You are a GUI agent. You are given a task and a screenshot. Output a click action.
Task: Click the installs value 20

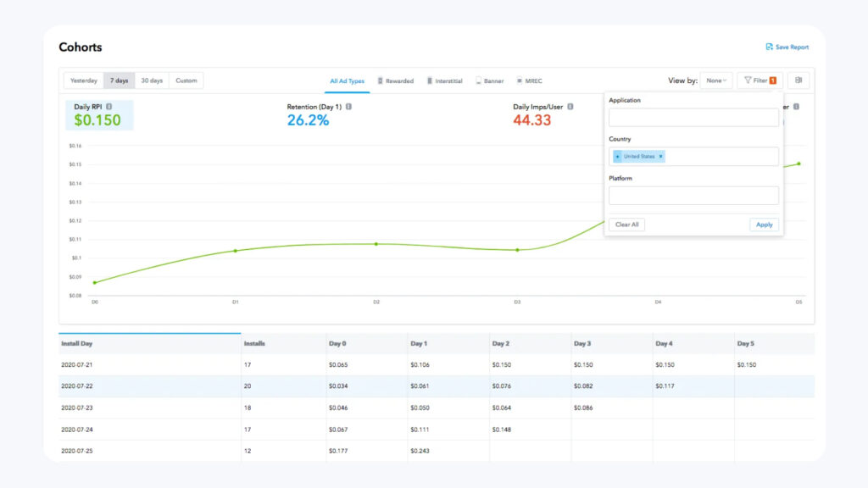tap(248, 386)
